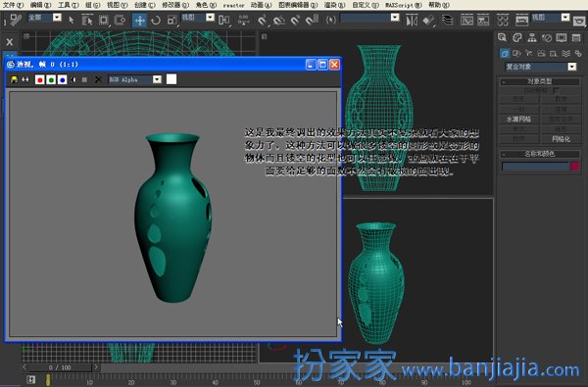Open the 工具 menu
The image size is (588, 387).
(x=68, y=5)
